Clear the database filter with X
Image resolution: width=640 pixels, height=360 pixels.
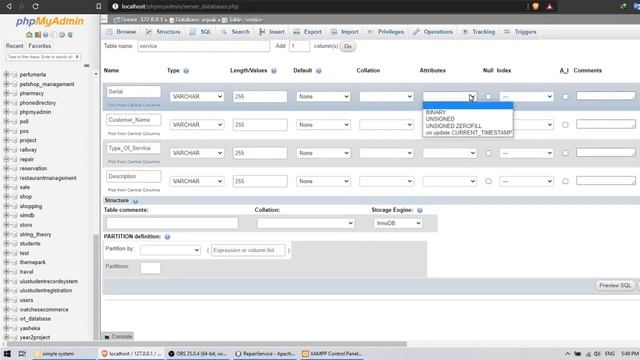pos(77,57)
